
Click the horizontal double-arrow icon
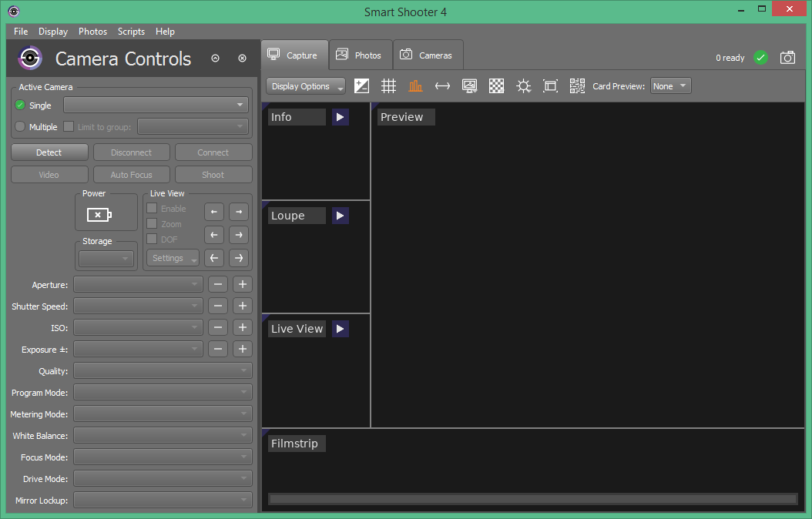click(x=442, y=86)
